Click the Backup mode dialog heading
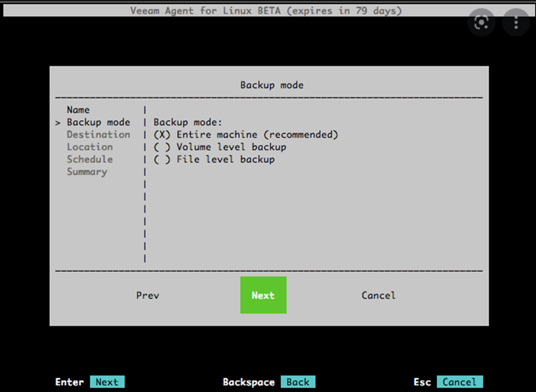The image size is (536, 392). 272,85
